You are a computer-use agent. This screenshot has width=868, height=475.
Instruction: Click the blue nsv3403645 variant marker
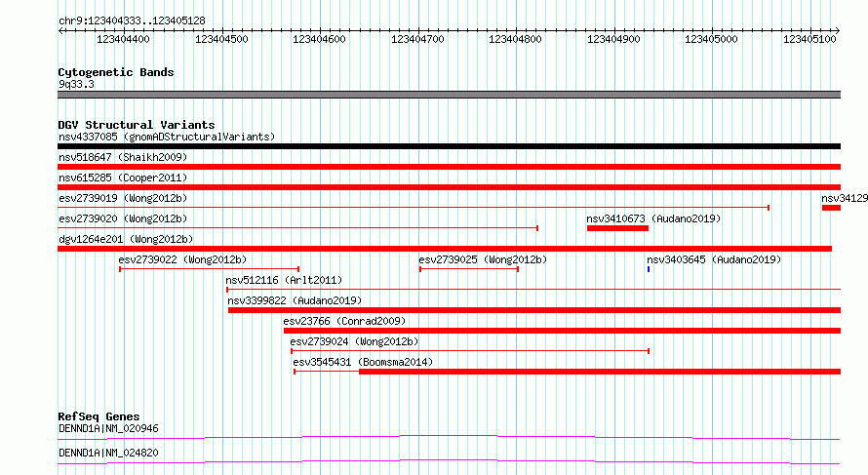pyautogui.click(x=649, y=269)
